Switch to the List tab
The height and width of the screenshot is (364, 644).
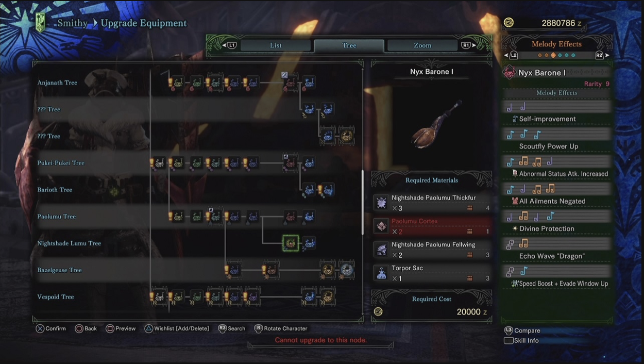point(276,45)
